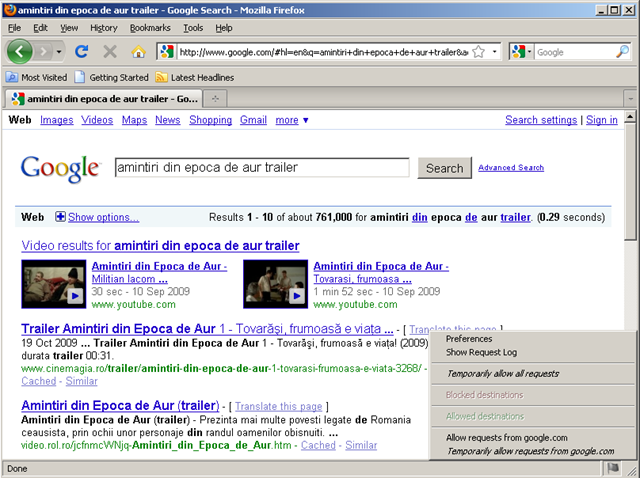Click Translate this page for video.rol.ro result
Viewport: 640px width, 478px height.
(279, 407)
